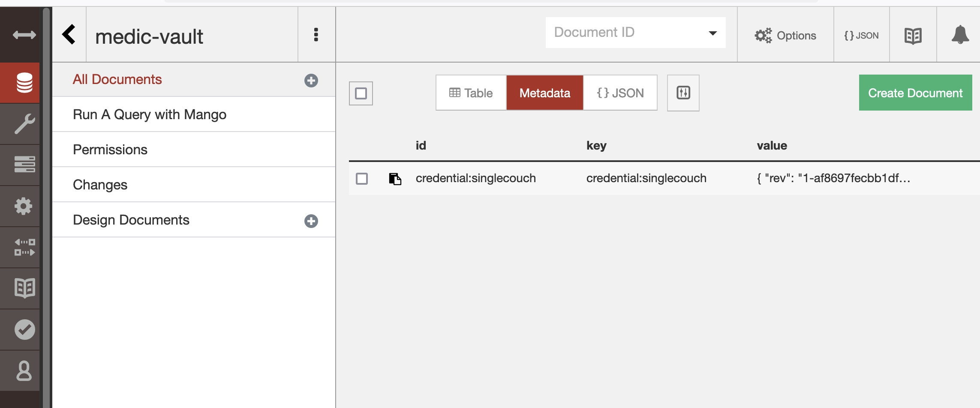This screenshot has height=408, width=980.
Task: Open the Document ID dropdown
Action: coord(635,32)
